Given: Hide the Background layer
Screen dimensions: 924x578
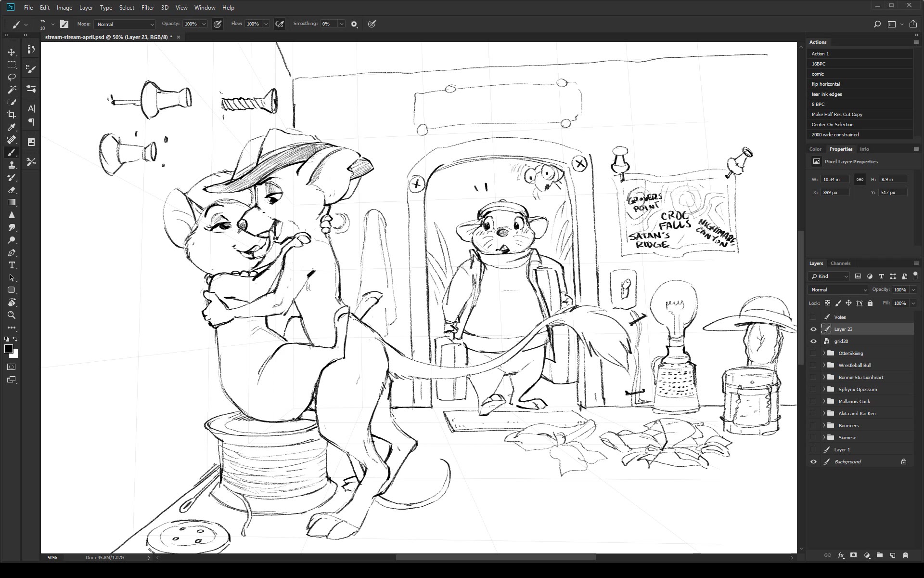Looking at the screenshot, I should (813, 462).
